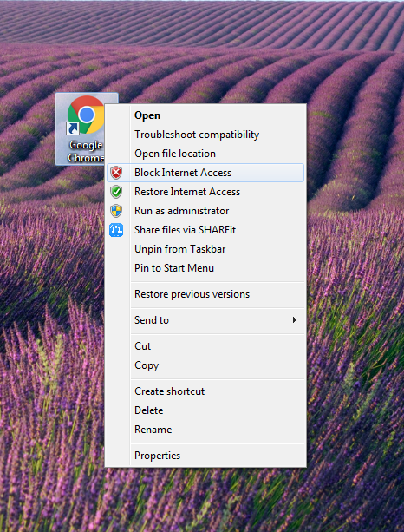Screen dimensions: 404x532
Task: Click the blue SHAREit icon
Action: [x=116, y=230]
